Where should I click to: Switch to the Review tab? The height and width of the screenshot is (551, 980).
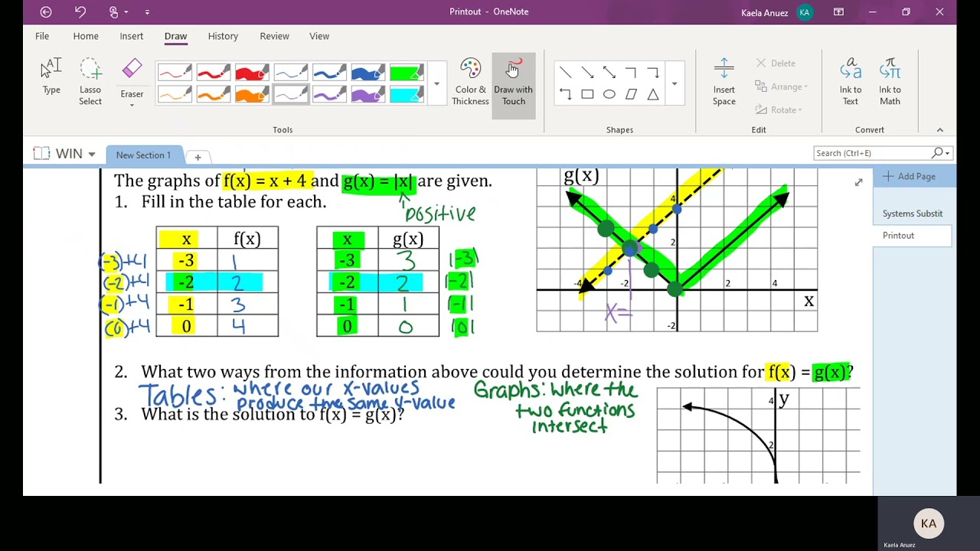[x=274, y=36]
